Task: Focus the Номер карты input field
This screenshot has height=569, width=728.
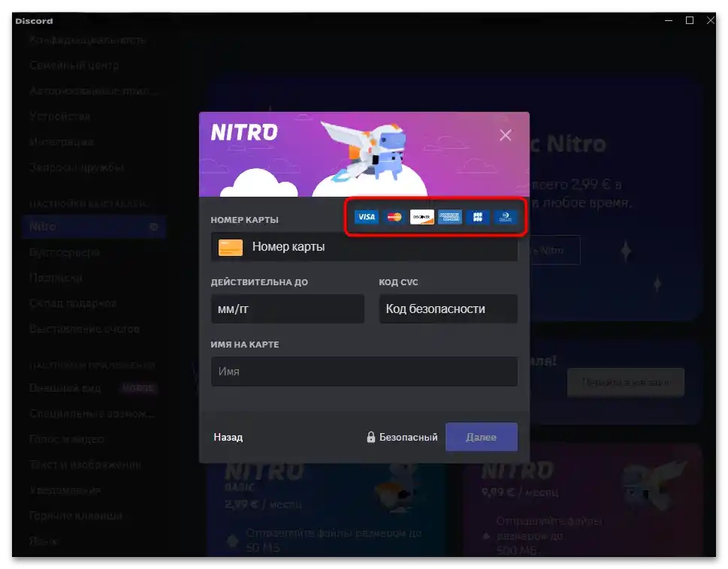Action: click(x=364, y=247)
